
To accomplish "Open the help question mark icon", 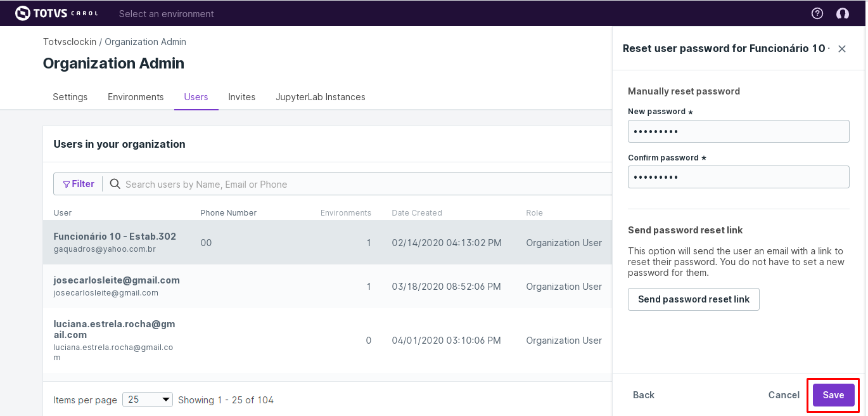I will [x=817, y=13].
